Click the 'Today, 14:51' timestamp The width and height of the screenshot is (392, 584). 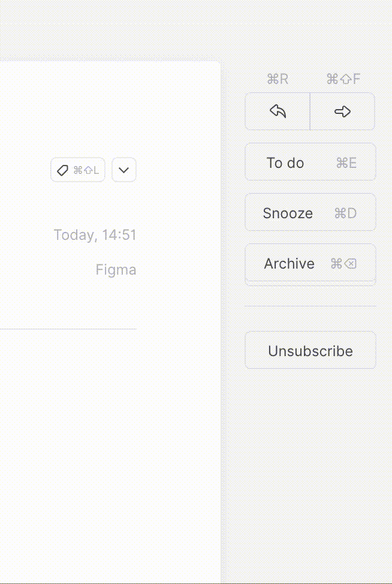pyautogui.click(x=94, y=234)
